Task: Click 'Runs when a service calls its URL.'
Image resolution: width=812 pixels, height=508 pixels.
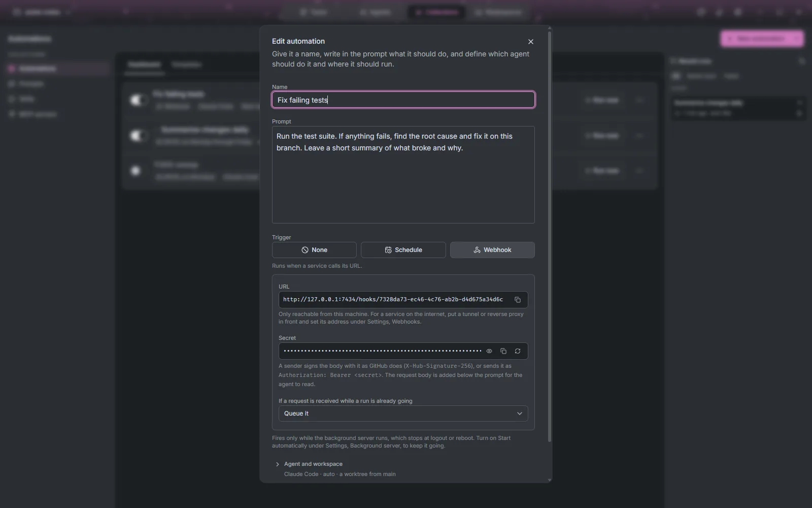Action: (317, 266)
